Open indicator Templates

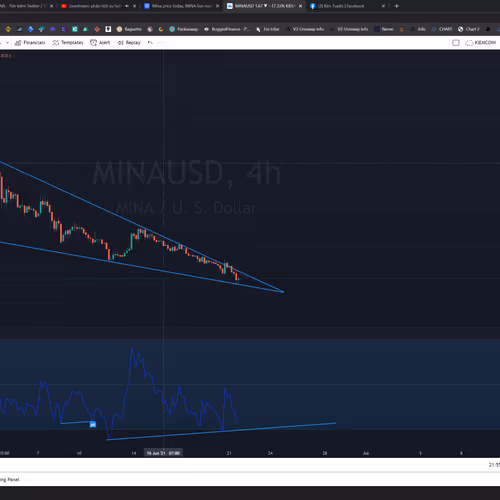click(x=68, y=43)
